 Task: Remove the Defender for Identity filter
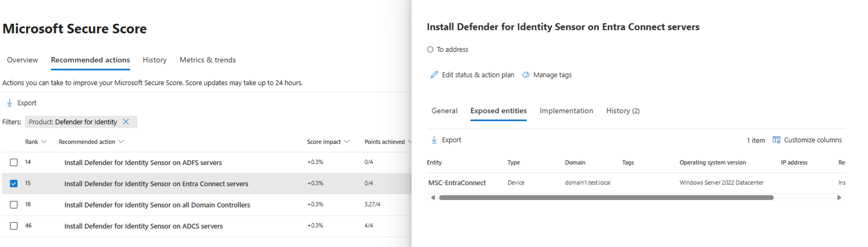(x=126, y=122)
